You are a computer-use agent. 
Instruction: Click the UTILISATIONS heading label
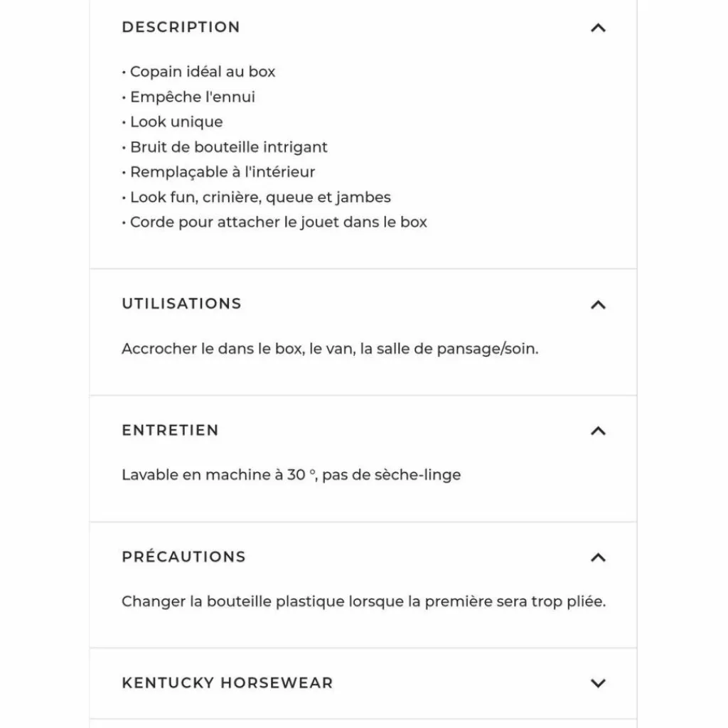click(181, 304)
